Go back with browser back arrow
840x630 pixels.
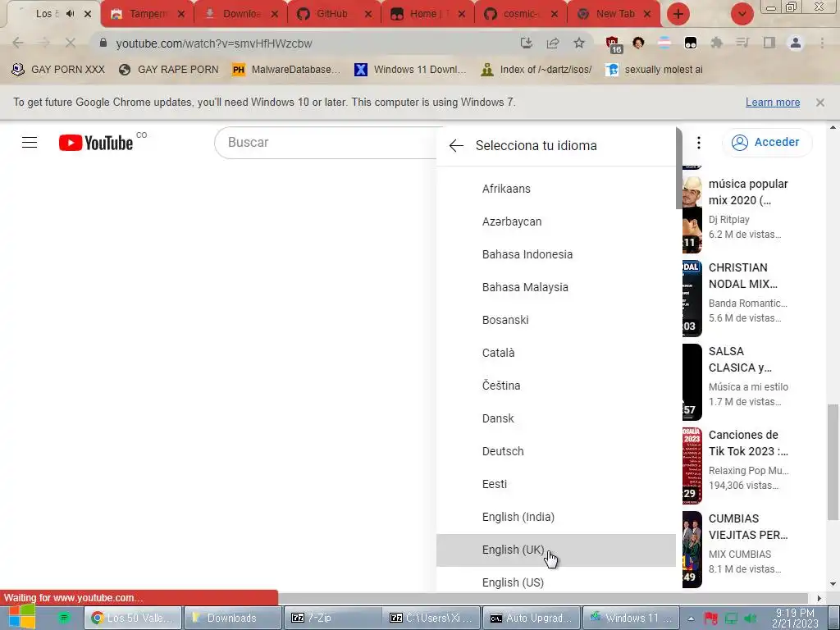point(18,43)
